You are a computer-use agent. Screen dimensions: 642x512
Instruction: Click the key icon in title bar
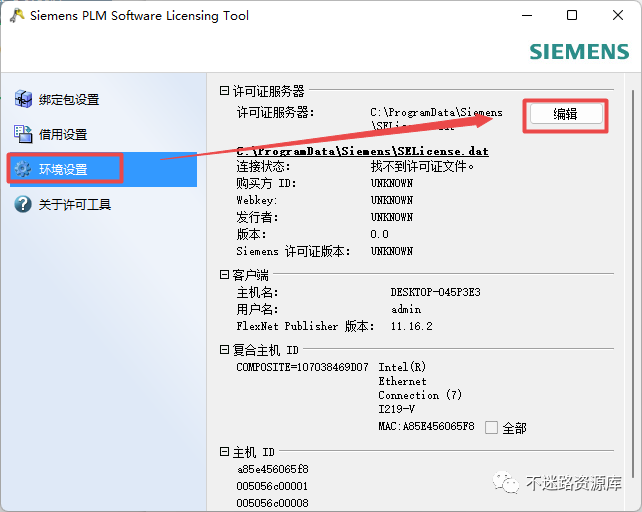pos(16,16)
